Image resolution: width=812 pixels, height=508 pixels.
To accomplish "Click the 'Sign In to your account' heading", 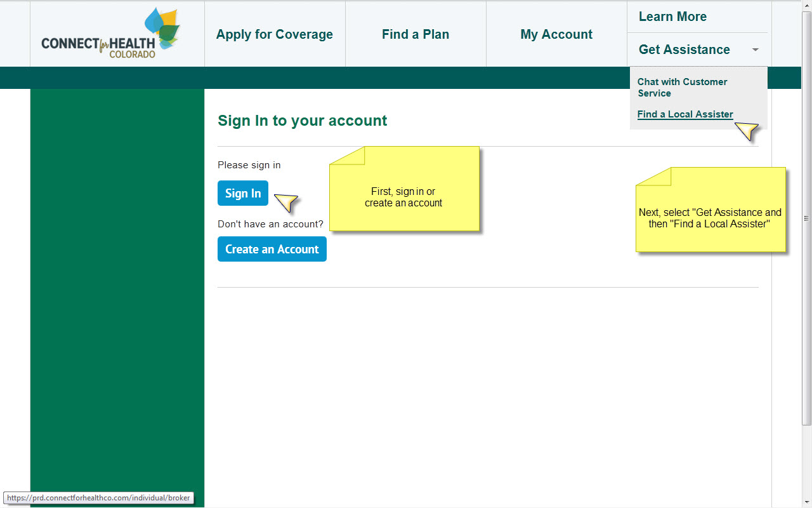I will pos(303,121).
